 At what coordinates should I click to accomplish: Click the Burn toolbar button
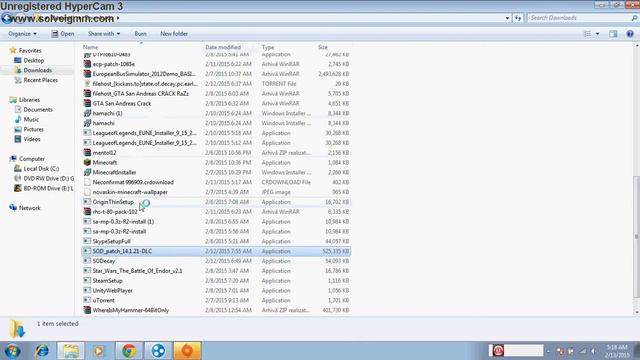pos(140,34)
